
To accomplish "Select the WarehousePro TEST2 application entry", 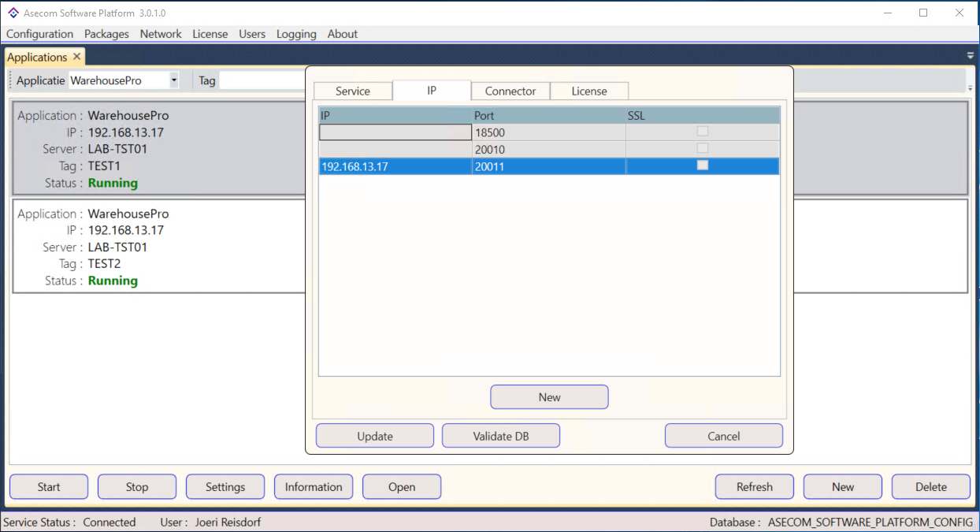I will 158,247.
